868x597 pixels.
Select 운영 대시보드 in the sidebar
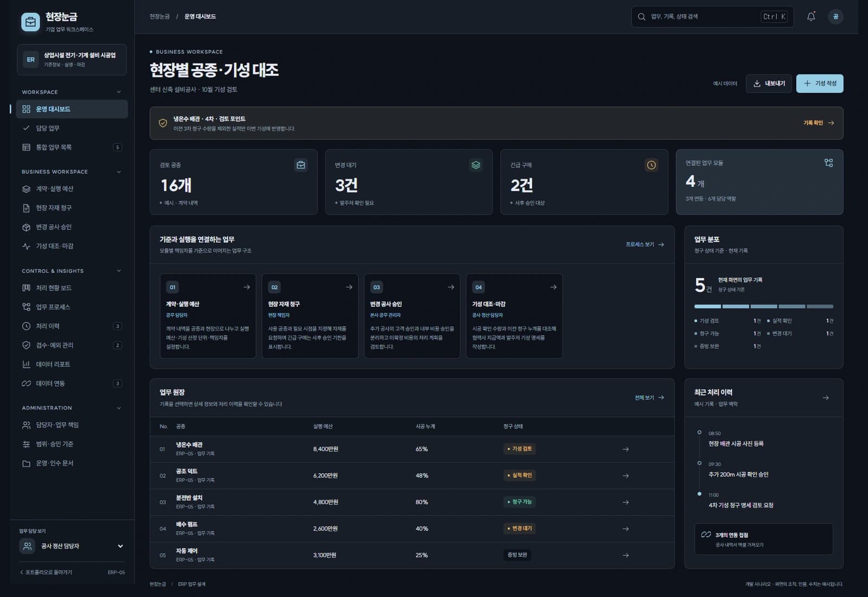pos(72,109)
